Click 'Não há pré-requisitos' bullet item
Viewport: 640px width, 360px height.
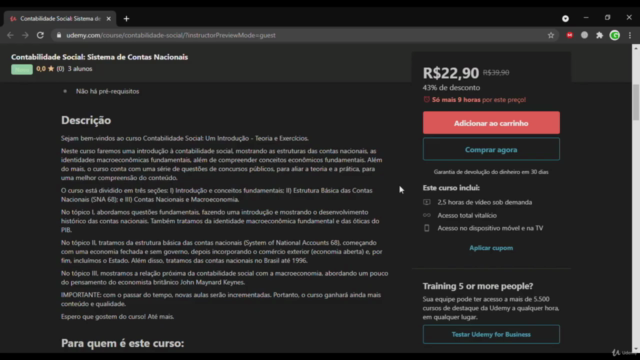(107, 91)
